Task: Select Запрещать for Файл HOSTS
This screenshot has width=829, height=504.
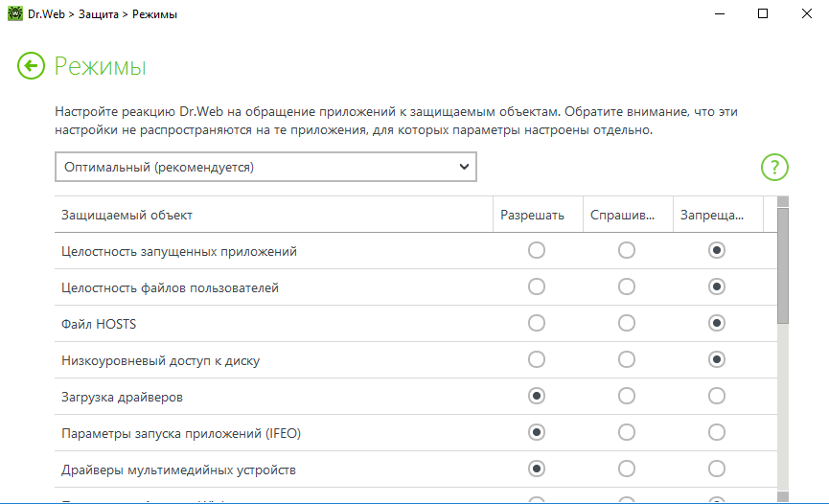Action: [x=716, y=323]
